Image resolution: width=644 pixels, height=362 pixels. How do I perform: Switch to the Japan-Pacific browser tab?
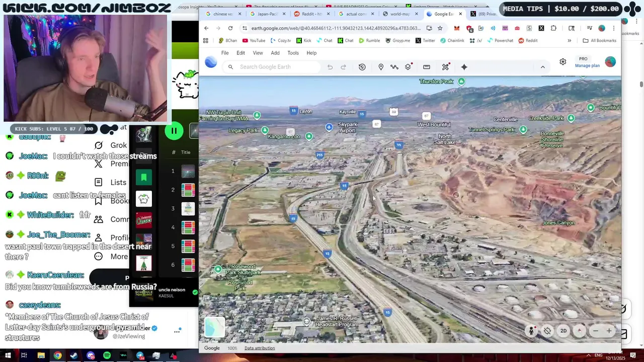pyautogui.click(x=267, y=14)
